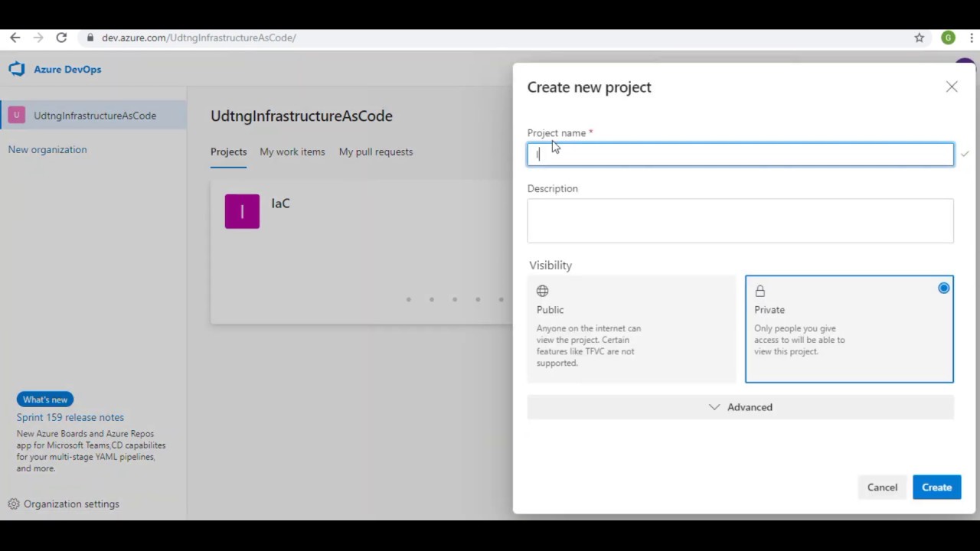Select the Private visibility radio button
The height and width of the screenshot is (551, 980).
[944, 289]
